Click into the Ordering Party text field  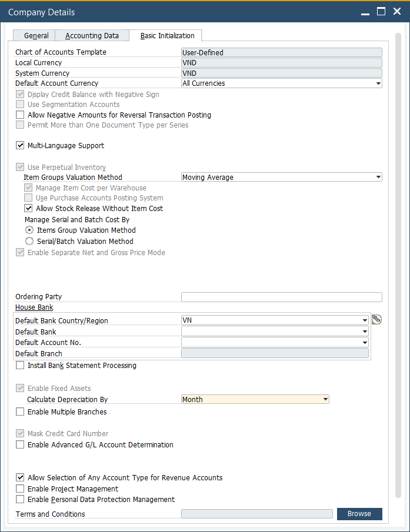[281, 297]
